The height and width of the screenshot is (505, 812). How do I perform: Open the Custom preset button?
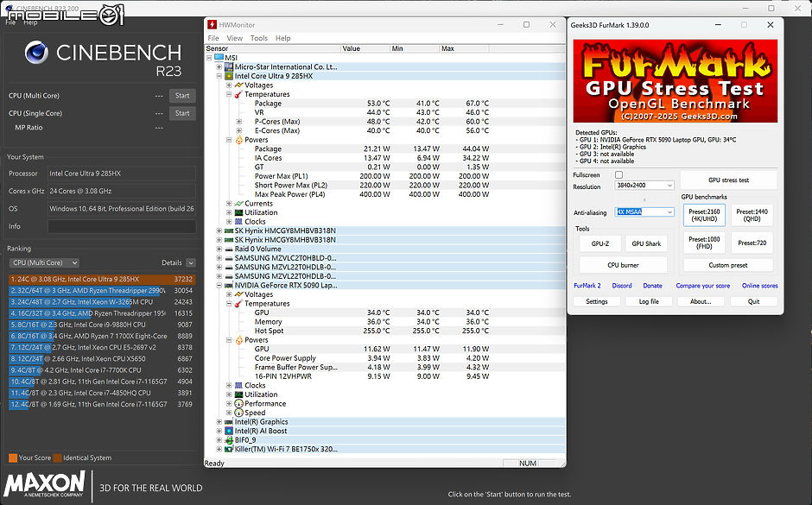pos(728,265)
